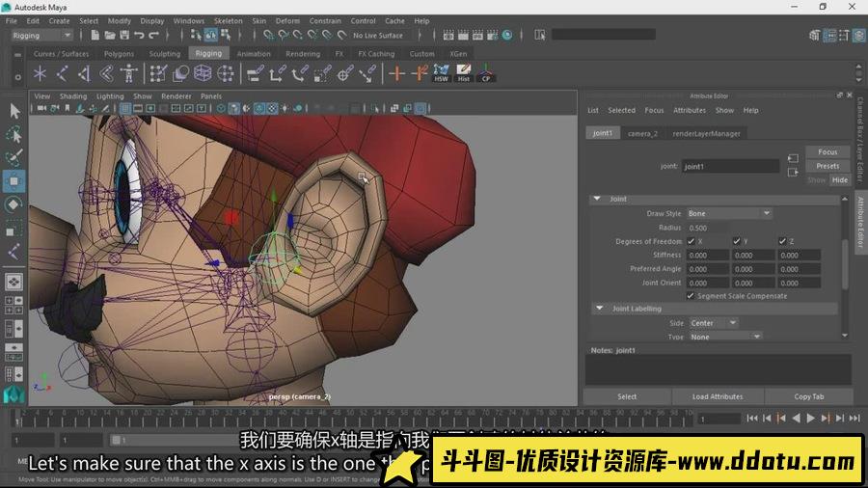Click the Focus button
The height and width of the screenshot is (488, 868).
pyautogui.click(x=827, y=151)
